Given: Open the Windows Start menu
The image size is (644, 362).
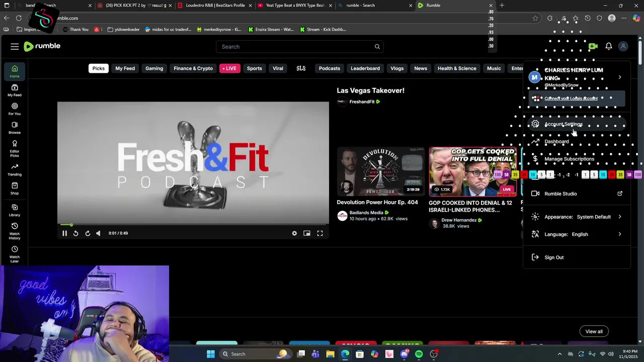Looking at the screenshot, I should coord(211,354).
